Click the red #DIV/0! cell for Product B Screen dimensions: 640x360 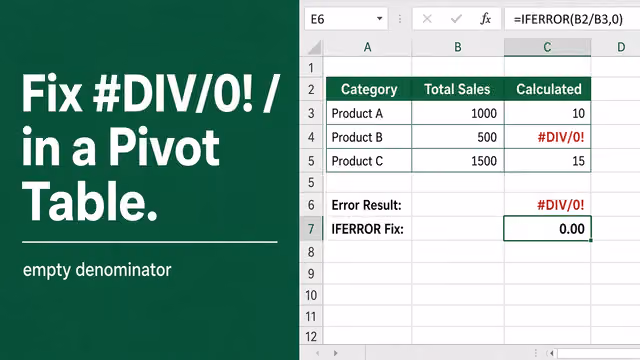coord(547,137)
